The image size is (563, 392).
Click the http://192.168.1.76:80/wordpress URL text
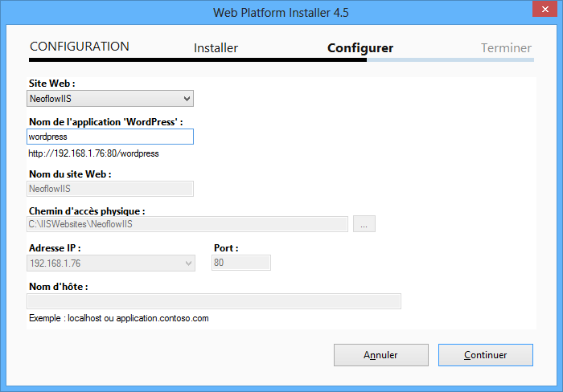(x=93, y=153)
